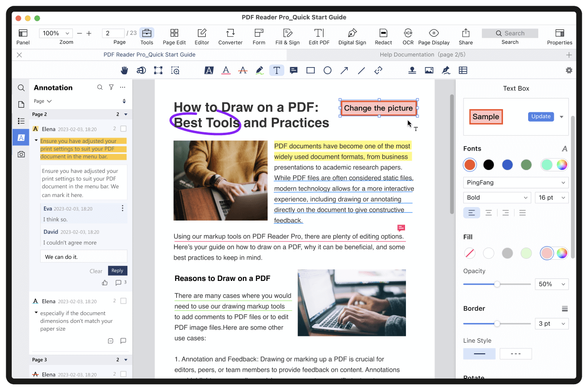Choose the note comment tool
The height and width of the screenshot is (390, 588).
point(294,70)
